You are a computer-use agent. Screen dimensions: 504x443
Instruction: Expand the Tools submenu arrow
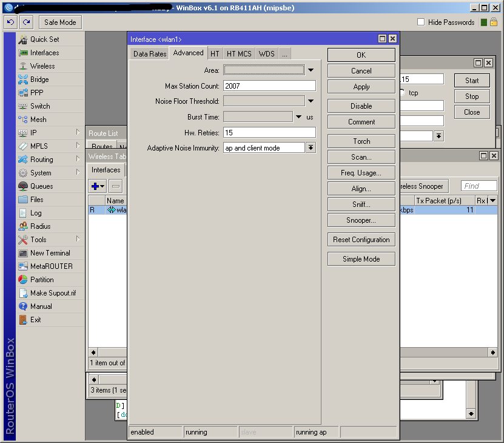(x=78, y=239)
